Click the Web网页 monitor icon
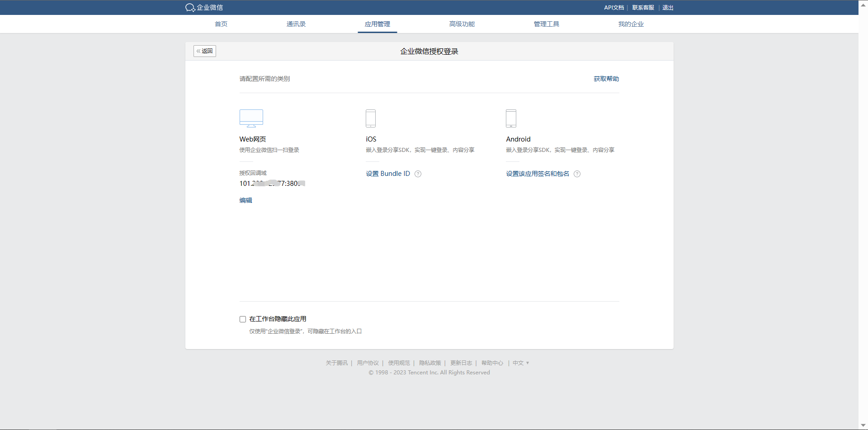The image size is (868, 430). pos(251,118)
